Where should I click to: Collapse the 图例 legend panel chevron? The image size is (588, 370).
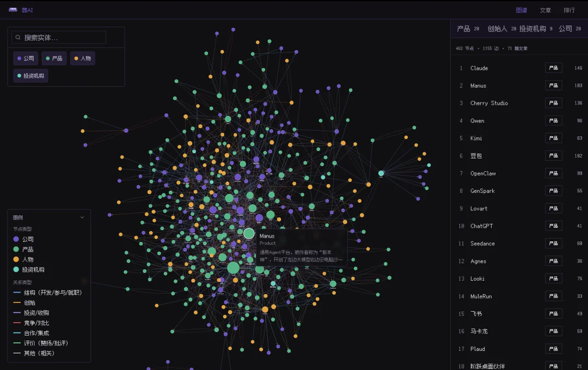(x=82, y=217)
